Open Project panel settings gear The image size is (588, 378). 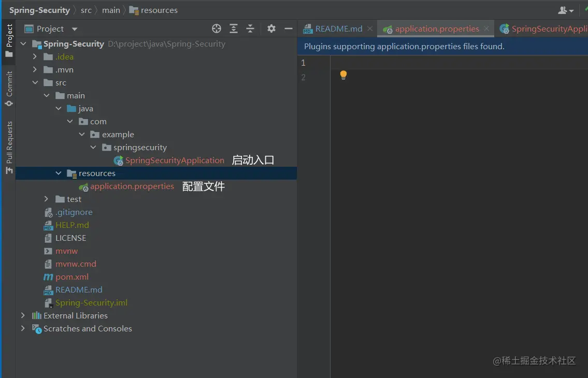271,28
